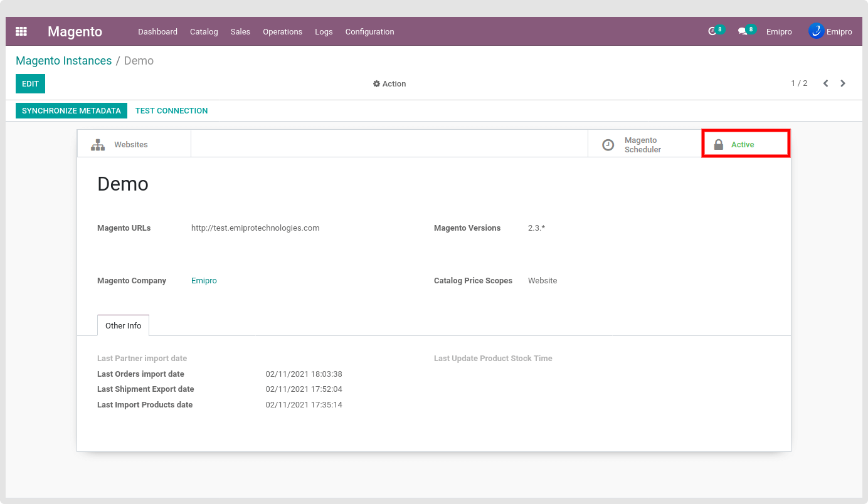
Task: Click Last Shipment Export date value 17:52:04
Action: pos(304,389)
